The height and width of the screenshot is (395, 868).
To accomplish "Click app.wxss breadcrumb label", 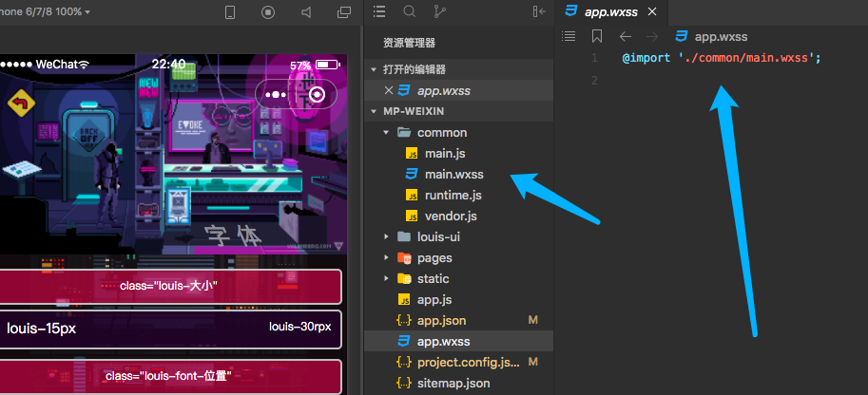I will pyautogui.click(x=721, y=37).
